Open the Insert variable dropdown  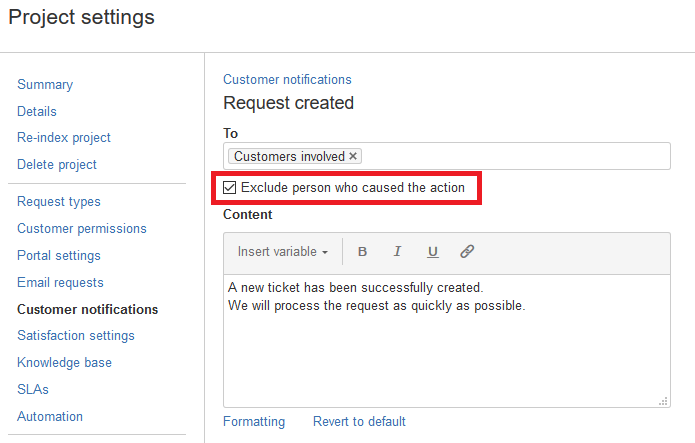point(283,252)
